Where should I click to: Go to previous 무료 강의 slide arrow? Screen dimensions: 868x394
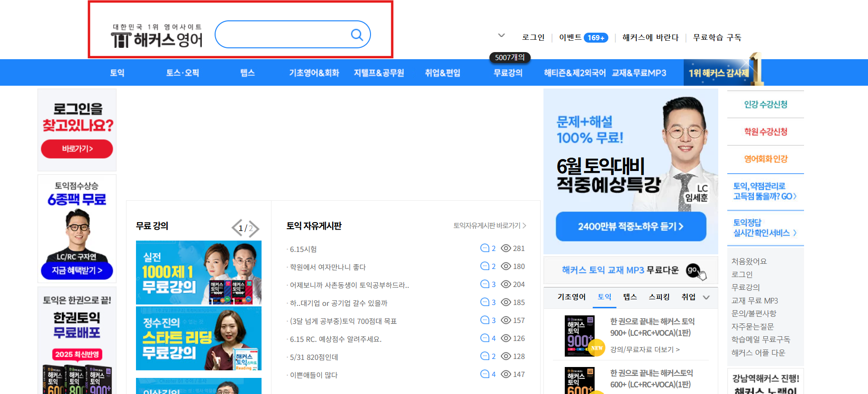(236, 228)
